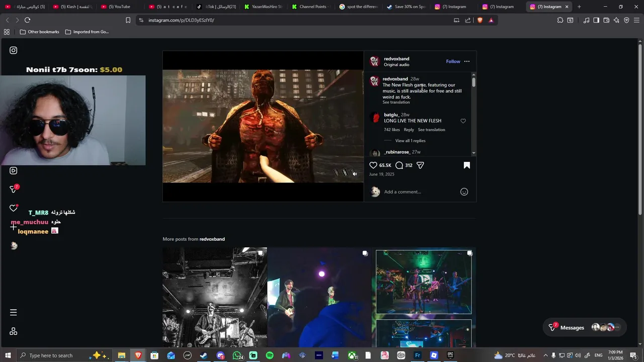Follow redvoxband
644x362 pixels.
click(x=453, y=61)
